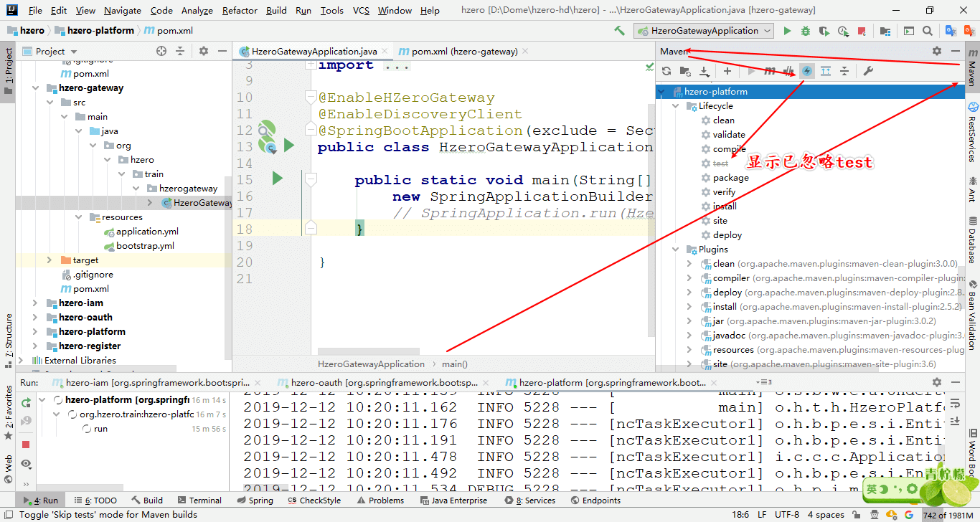
Task: Click the class run gutter icon beside line 13
Action: tap(288, 146)
